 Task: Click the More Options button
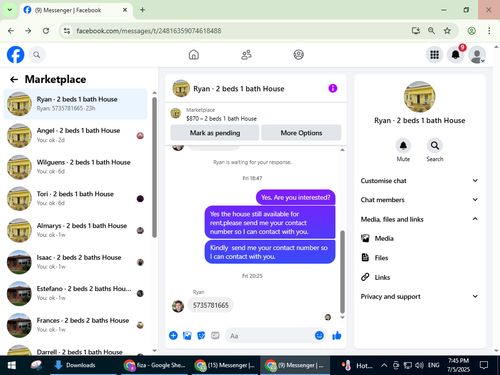pos(301,133)
